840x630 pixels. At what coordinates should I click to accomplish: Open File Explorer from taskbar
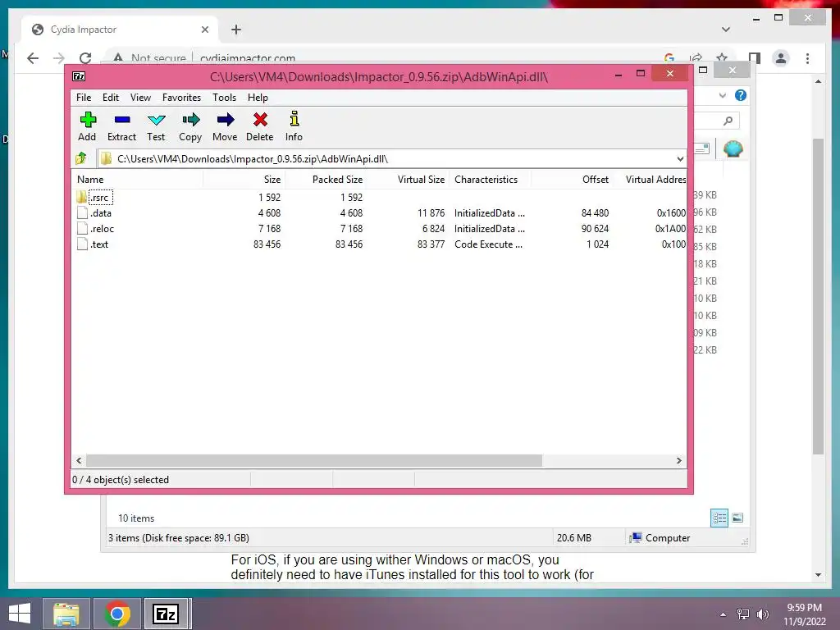pyautogui.click(x=66, y=614)
